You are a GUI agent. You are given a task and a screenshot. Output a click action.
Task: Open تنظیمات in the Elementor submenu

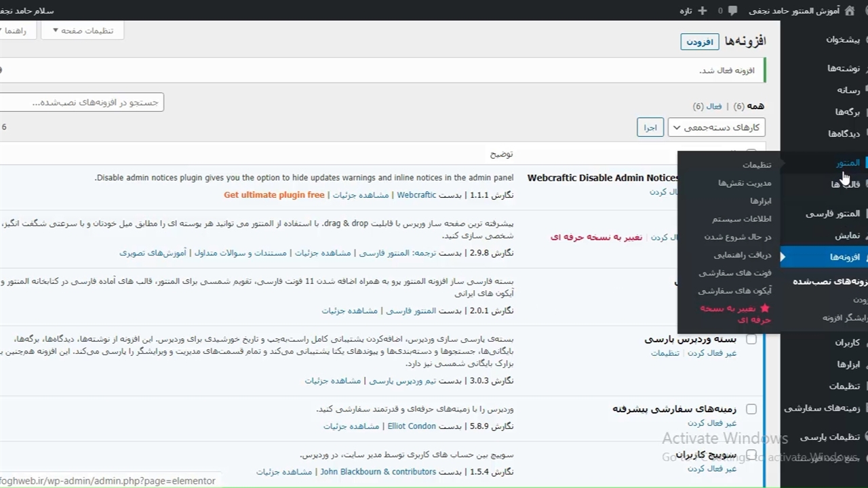pos(756,165)
